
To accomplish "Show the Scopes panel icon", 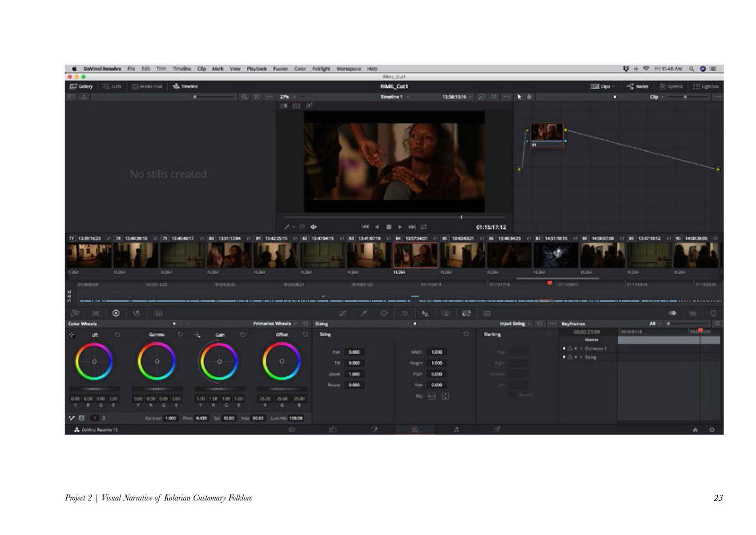I will click(x=693, y=313).
